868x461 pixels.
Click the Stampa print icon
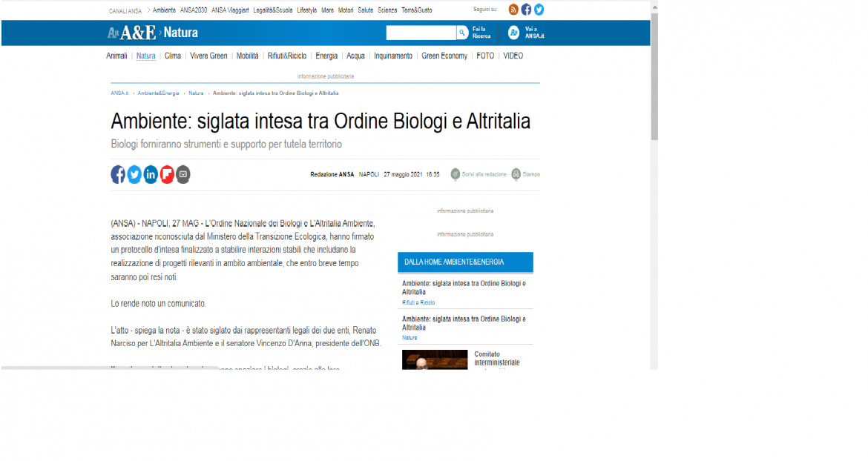(x=516, y=174)
